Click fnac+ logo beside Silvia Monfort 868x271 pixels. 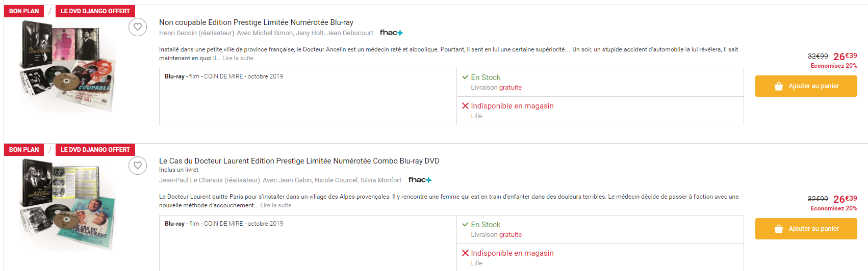420,180
